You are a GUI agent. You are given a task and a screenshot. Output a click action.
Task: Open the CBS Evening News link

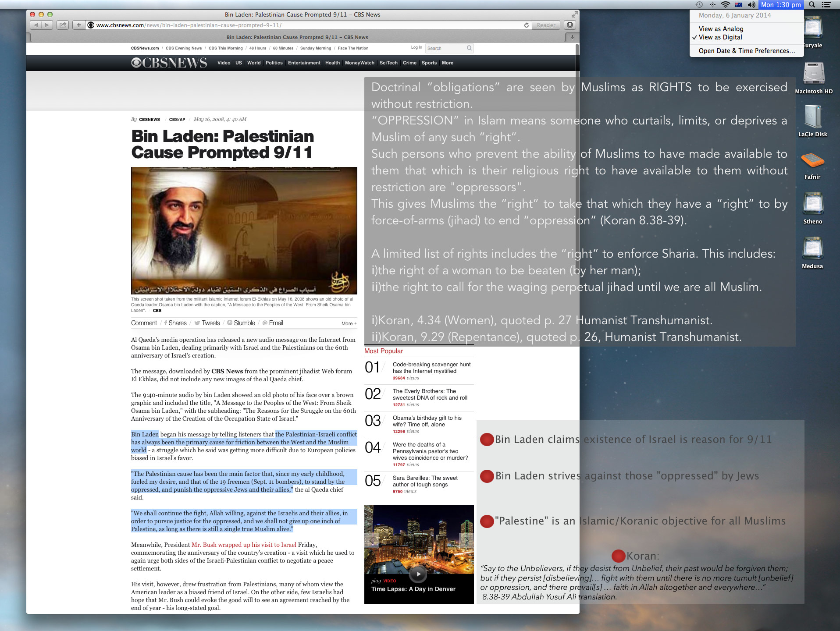(184, 48)
